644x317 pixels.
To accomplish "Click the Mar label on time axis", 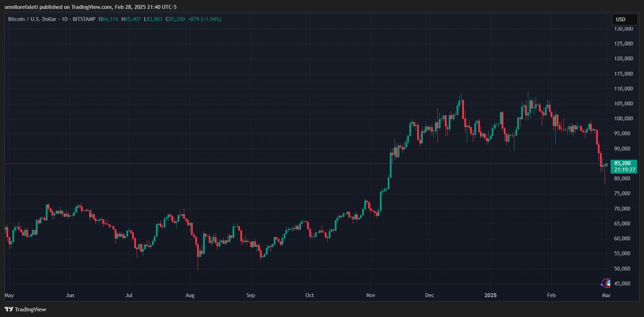I will (x=606, y=295).
